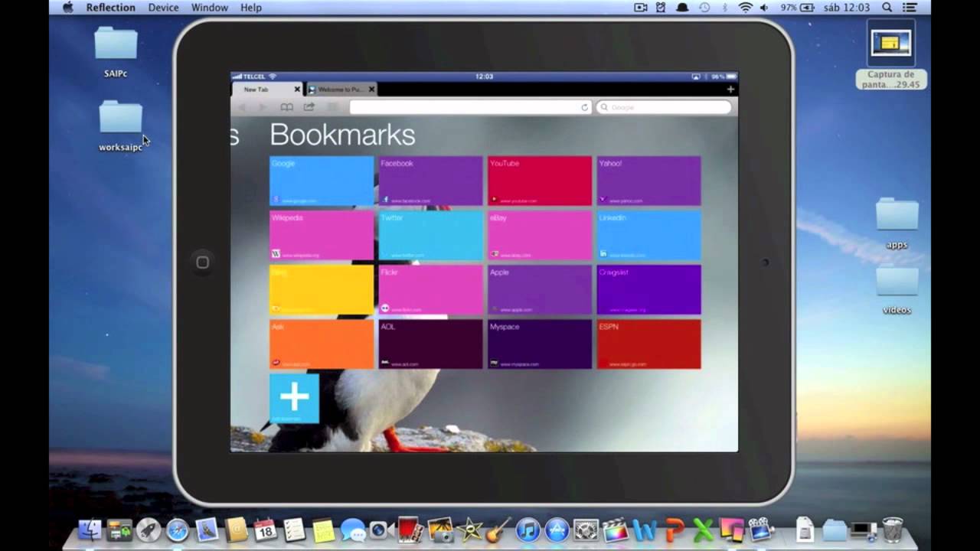This screenshot has height=551, width=980.
Task: Open the bookmarks book icon
Action: [x=286, y=108]
